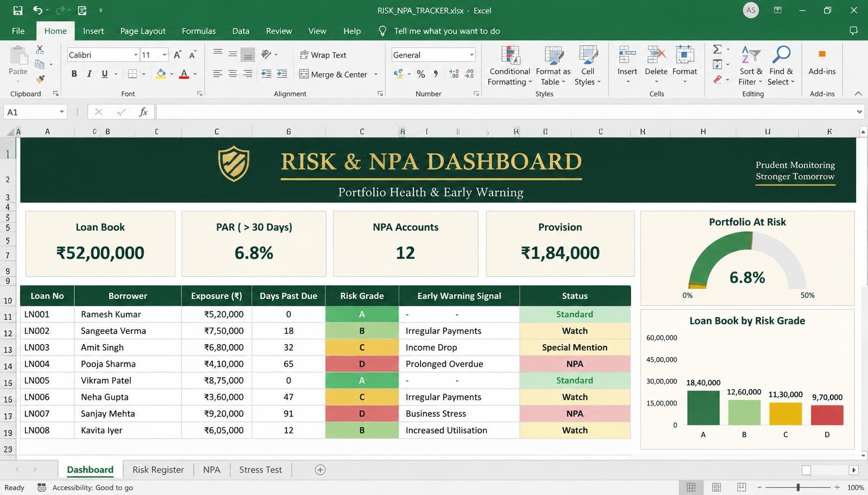Viewport: 868px width, 495px height.
Task: Click the red Font Color icon
Action: 184,74
